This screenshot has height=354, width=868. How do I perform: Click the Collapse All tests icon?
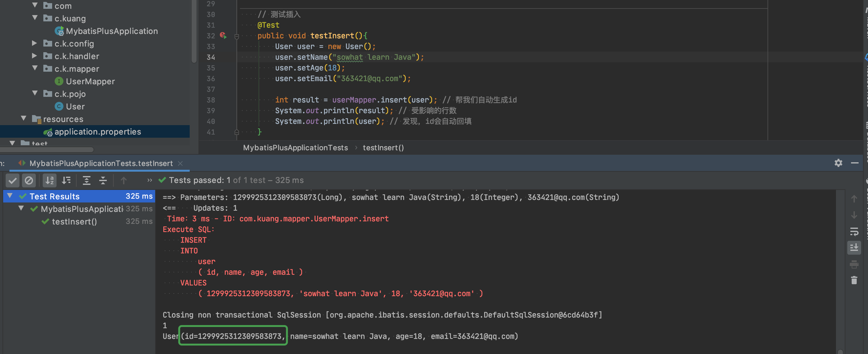click(x=103, y=180)
